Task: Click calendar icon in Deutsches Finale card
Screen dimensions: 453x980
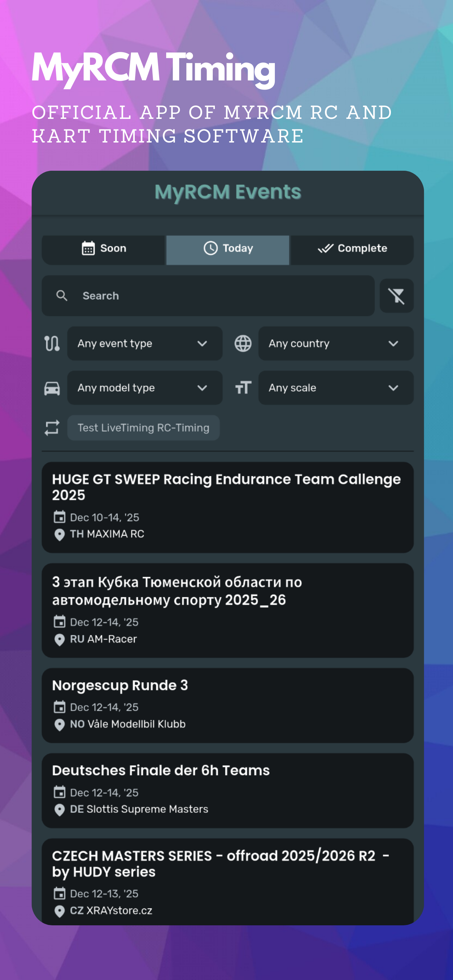Action: (x=59, y=792)
